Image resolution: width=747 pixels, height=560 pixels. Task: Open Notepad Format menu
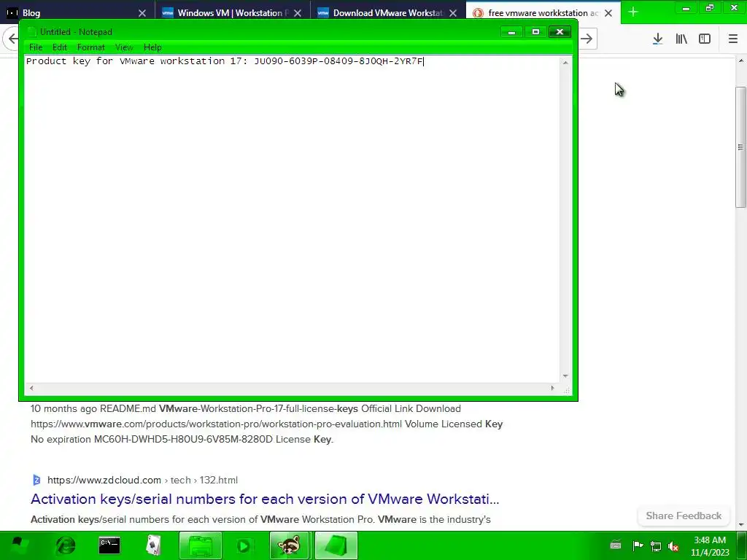[91, 47]
